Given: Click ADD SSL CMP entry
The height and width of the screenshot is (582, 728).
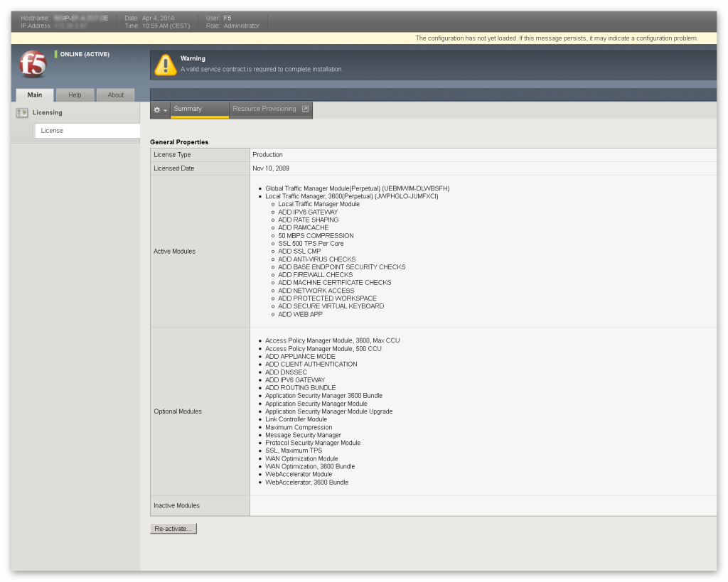Looking at the screenshot, I should point(299,251).
